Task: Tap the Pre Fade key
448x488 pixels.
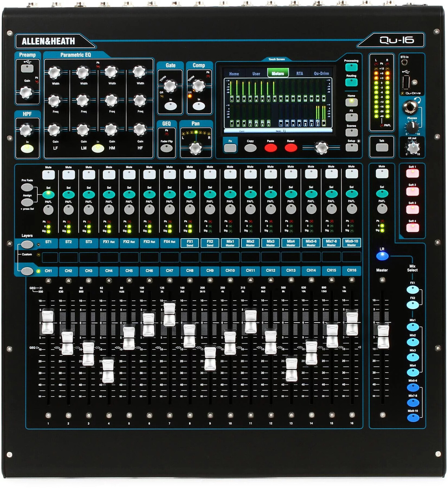Action: [27, 187]
